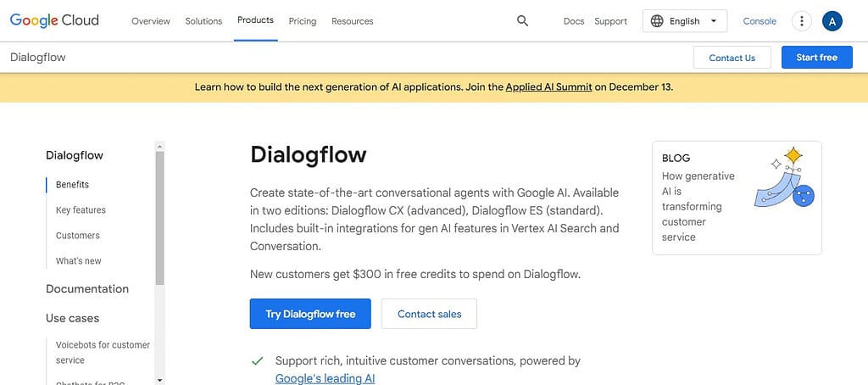Open the Google's leading AI link
The height and width of the screenshot is (385, 868).
[325, 379]
